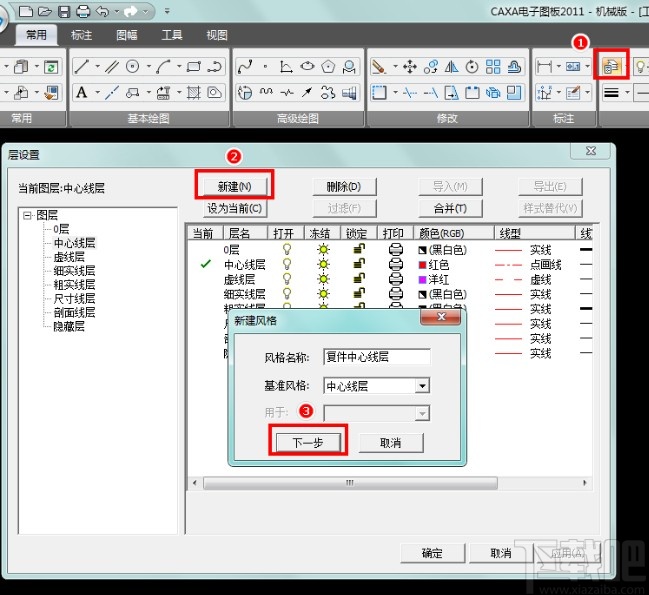The width and height of the screenshot is (649, 595).
Task: Click the 删除(D) button
Action: click(x=344, y=187)
